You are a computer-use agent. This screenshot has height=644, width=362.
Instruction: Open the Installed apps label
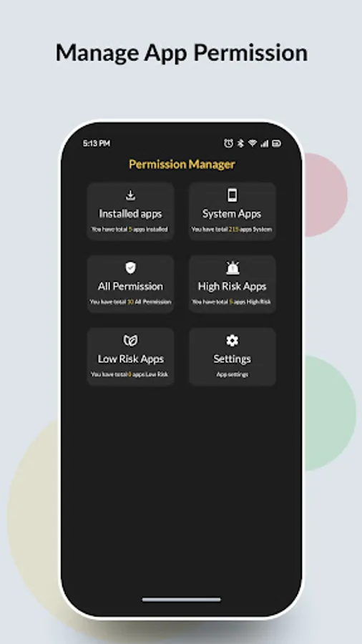[130, 214]
